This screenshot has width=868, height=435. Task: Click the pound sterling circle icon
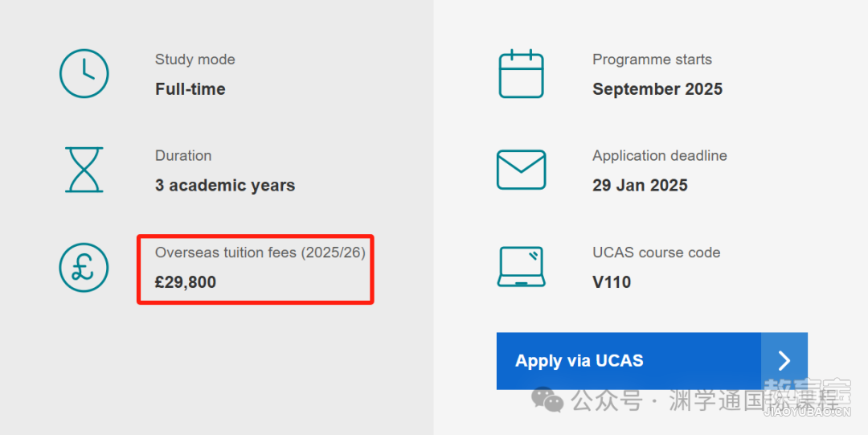84,268
